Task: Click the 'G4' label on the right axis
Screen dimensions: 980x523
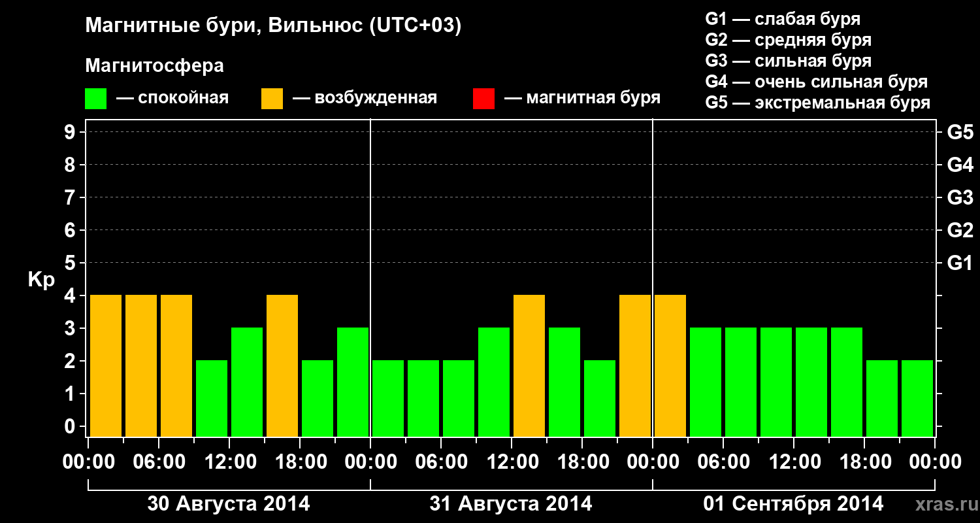Action: pos(960,165)
